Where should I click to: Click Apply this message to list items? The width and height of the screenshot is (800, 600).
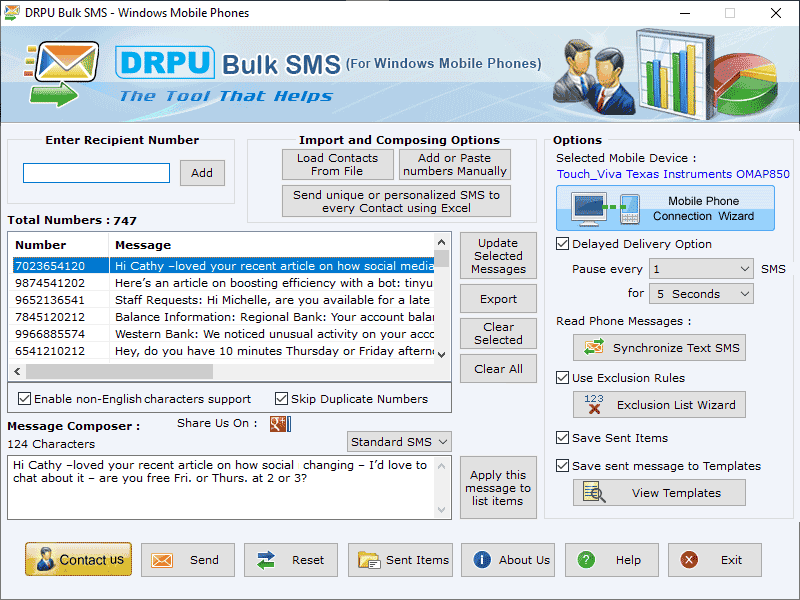coord(498,488)
